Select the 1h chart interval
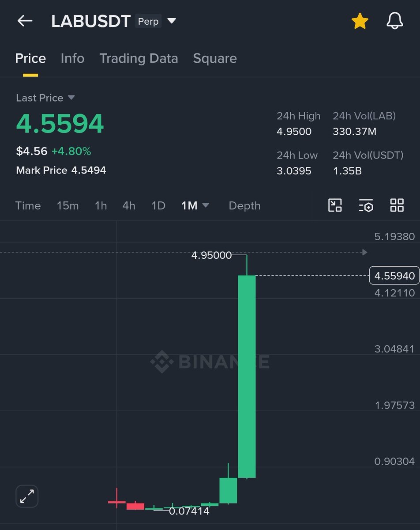This screenshot has height=530, width=420. tap(101, 205)
